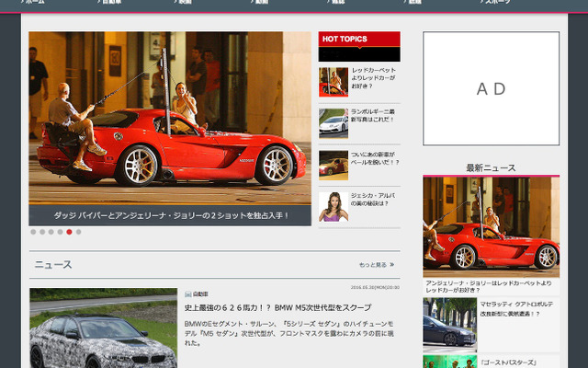Click the ニュース section heading

pyautogui.click(x=53, y=265)
